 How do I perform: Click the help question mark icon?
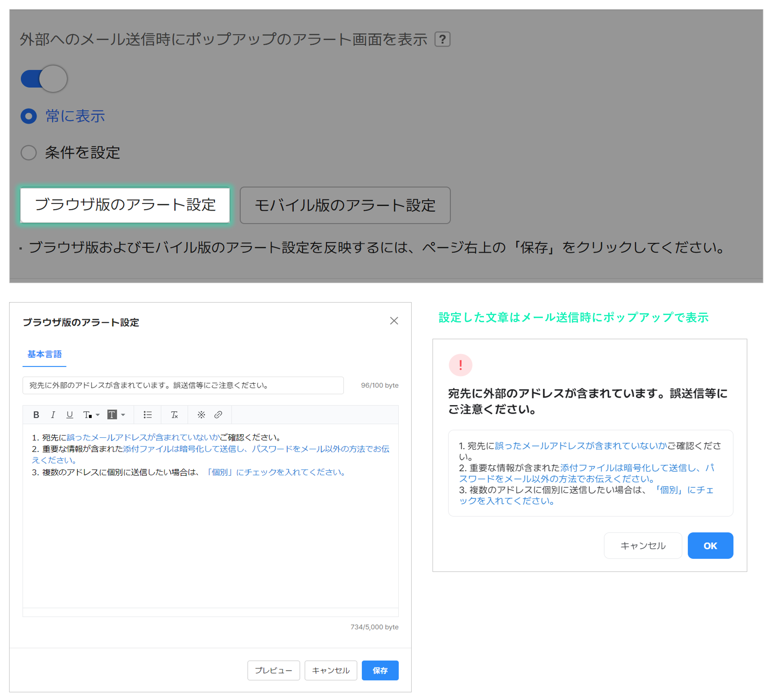point(442,39)
